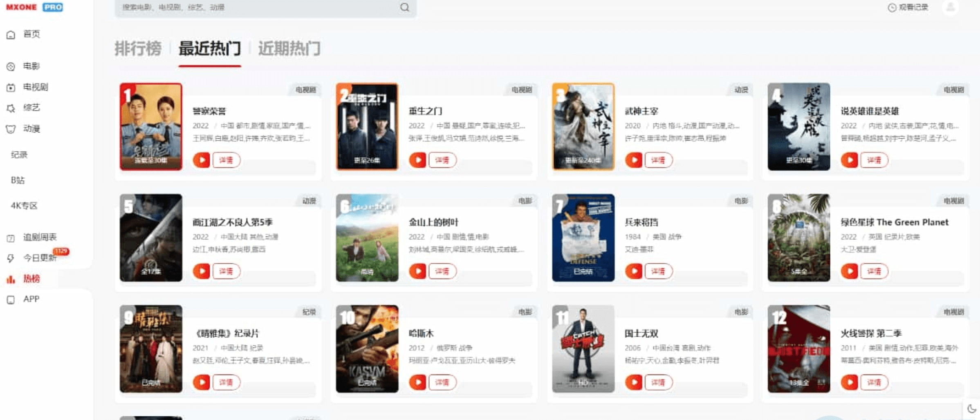
Task: Click the 重生之门 poster thumbnail
Action: 367,127
